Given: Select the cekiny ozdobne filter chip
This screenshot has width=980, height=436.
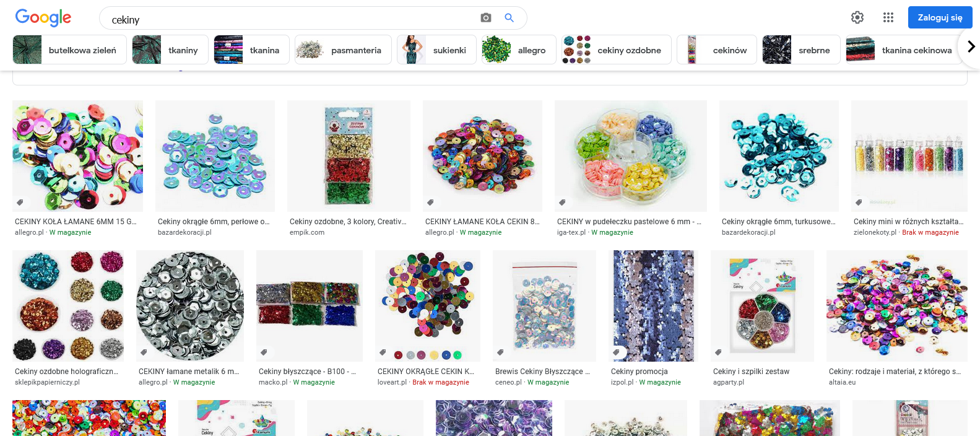Looking at the screenshot, I should tap(616, 50).
